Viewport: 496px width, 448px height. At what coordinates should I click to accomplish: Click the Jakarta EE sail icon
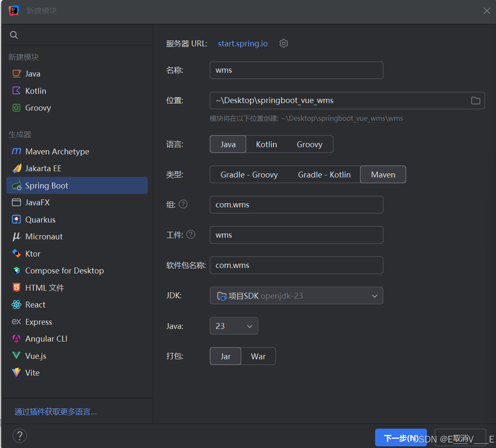16,168
